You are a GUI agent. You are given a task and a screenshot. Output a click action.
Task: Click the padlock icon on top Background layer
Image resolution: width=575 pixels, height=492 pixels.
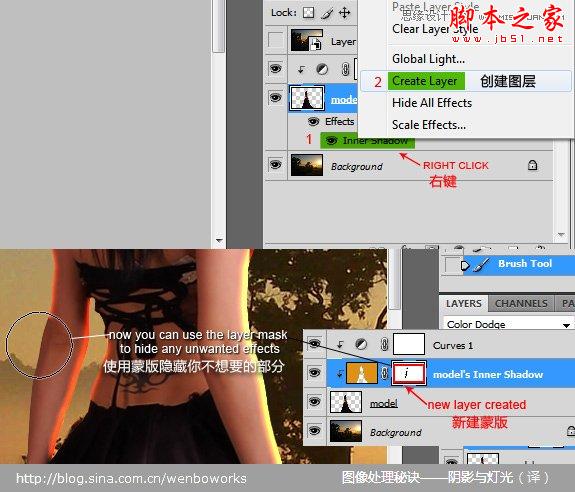point(532,165)
